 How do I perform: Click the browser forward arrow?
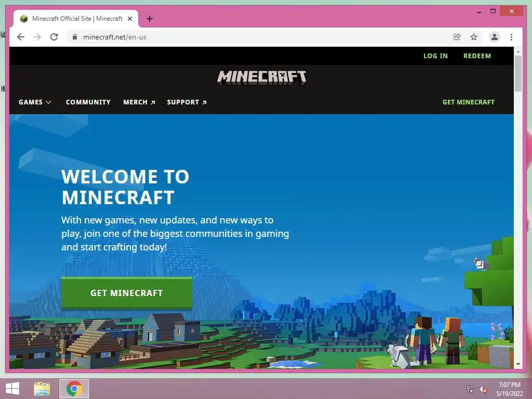pyautogui.click(x=37, y=37)
